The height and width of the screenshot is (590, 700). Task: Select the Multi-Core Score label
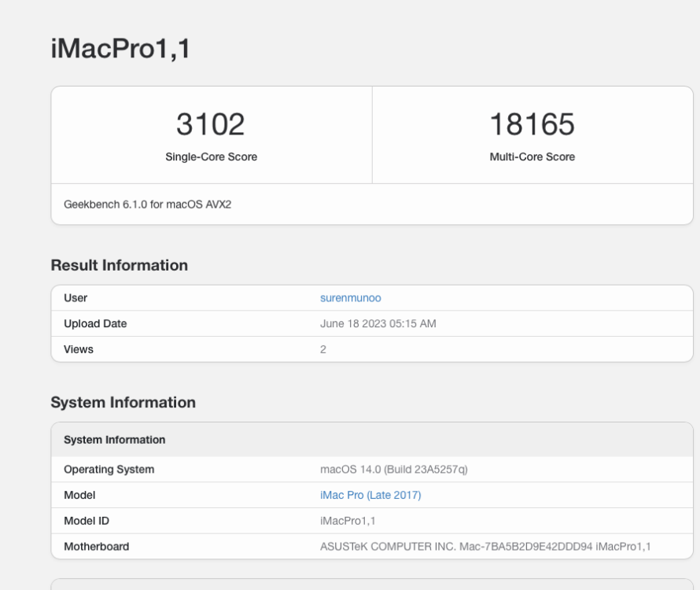click(x=532, y=157)
